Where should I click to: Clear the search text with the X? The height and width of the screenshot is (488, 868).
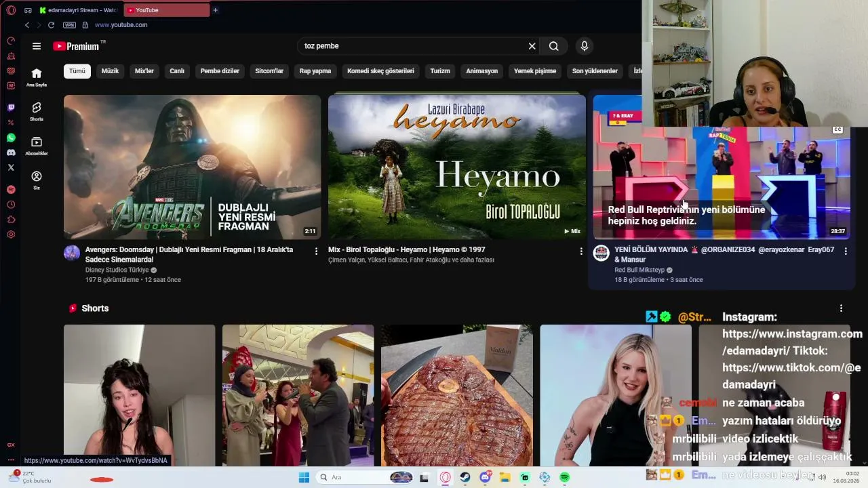[532, 46]
